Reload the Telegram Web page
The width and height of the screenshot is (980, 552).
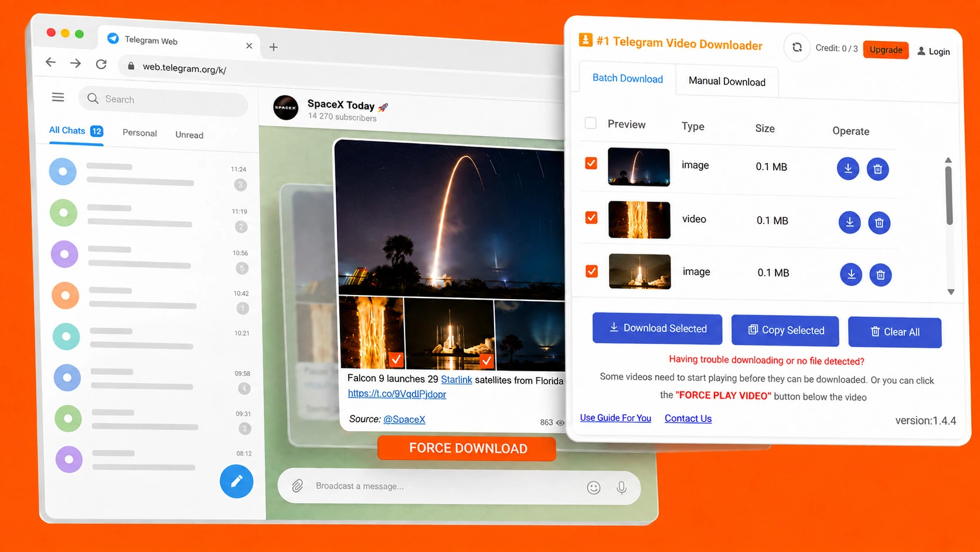pos(101,64)
